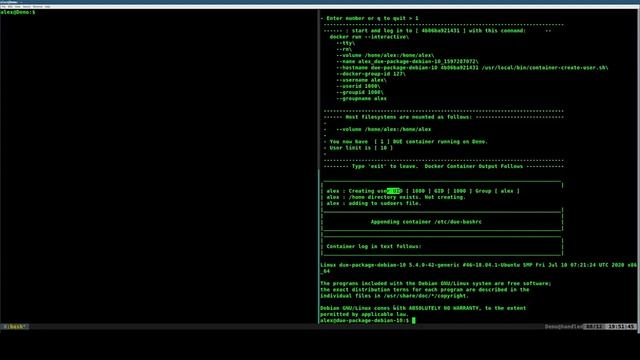Click '--volume /home/alex:/home/alex\' in docker command

click(385, 55)
